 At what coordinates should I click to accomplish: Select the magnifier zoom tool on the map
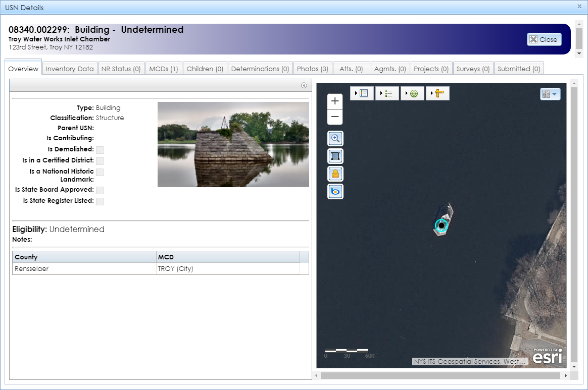[335, 138]
